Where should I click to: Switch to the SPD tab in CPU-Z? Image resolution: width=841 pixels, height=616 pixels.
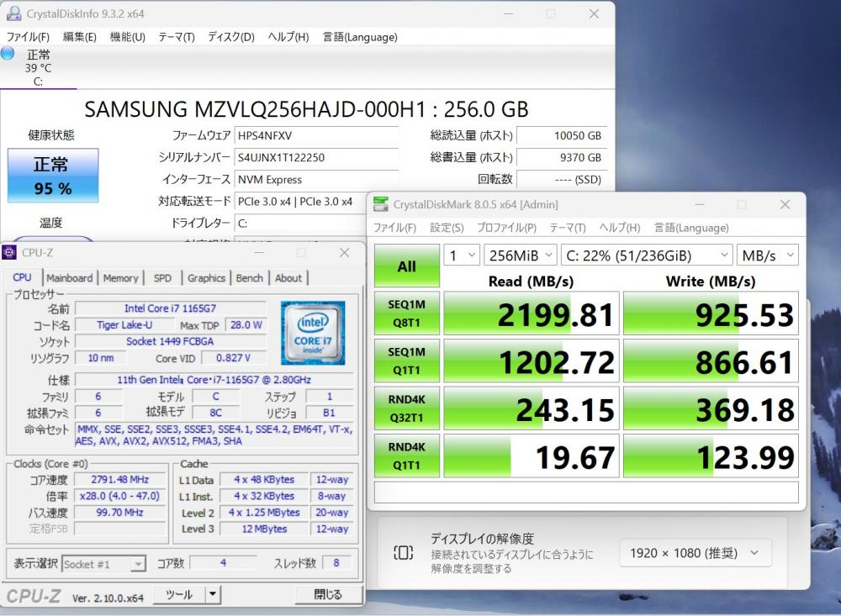tap(162, 278)
